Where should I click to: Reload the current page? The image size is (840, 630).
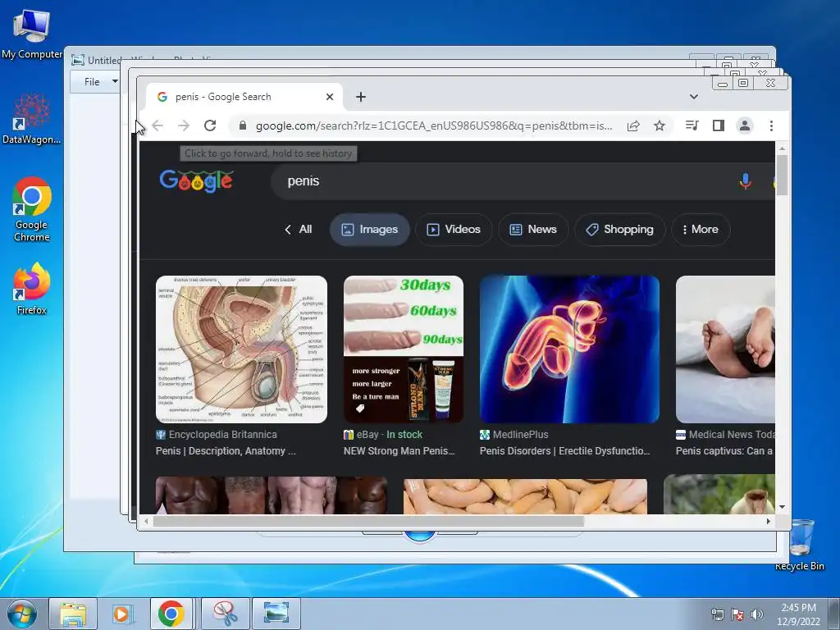click(210, 126)
